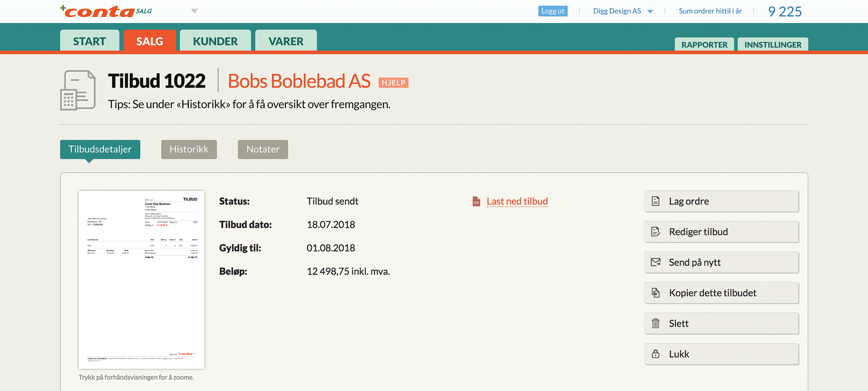Show the Tilbudsdetaljer section
The height and width of the screenshot is (391, 868).
tap(100, 149)
